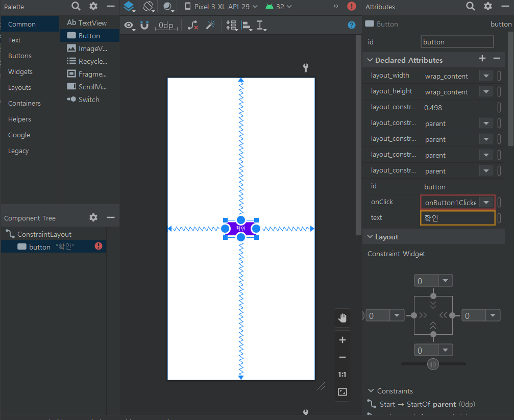The image size is (514, 420).
Task: Minimize the Attributes panel
Action: (x=505, y=6)
